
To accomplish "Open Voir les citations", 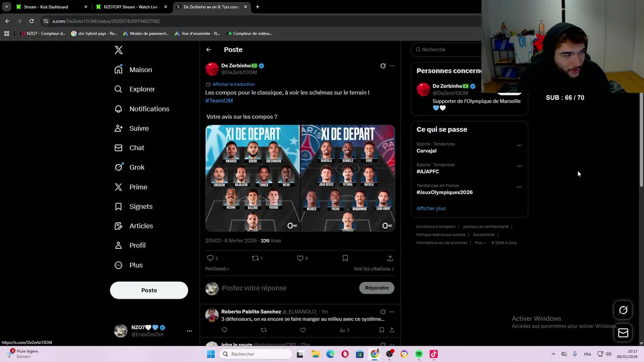I will (x=374, y=269).
